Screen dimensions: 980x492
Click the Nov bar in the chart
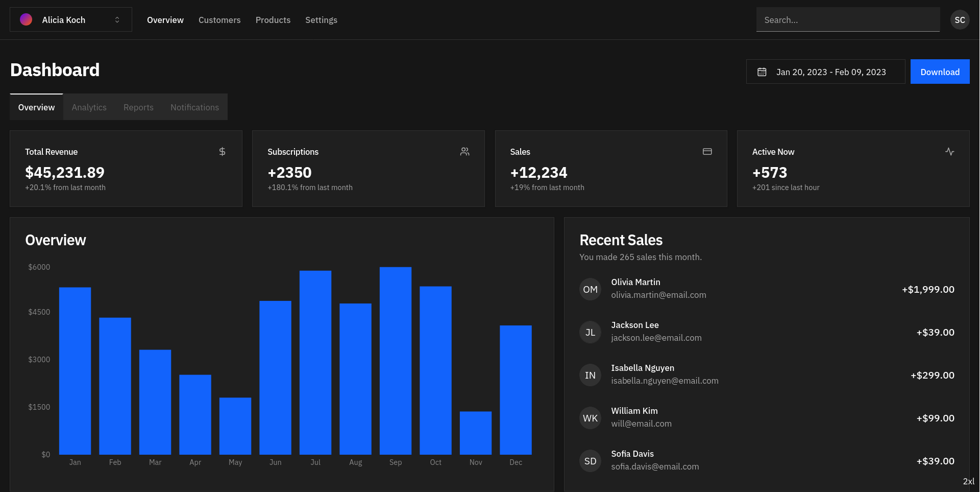[476, 433]
